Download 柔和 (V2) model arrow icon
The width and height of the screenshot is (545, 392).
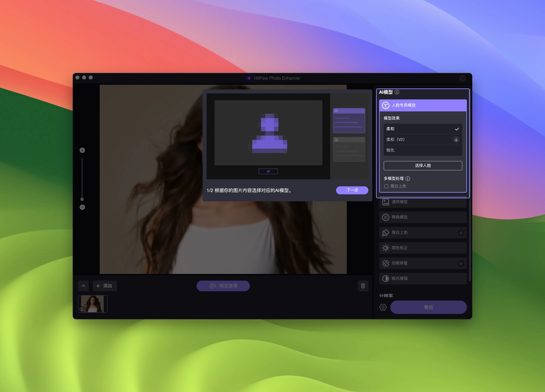[456, 140]
